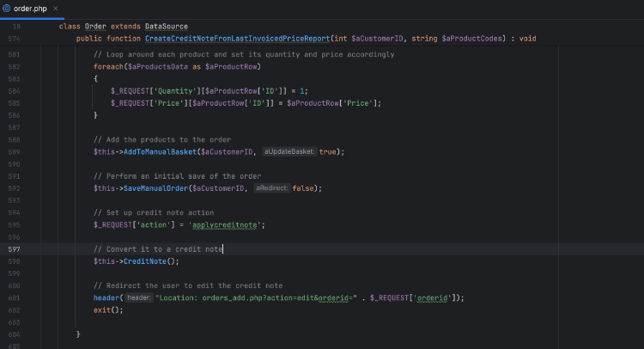Click line number 581 in gutter

[x=14, y=54]
